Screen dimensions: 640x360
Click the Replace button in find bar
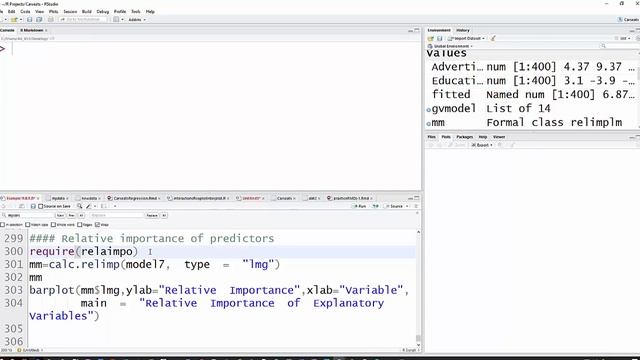152,215
